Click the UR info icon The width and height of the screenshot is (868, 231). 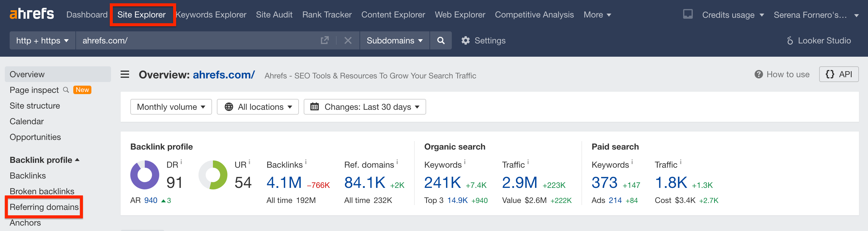click(249, 162)
